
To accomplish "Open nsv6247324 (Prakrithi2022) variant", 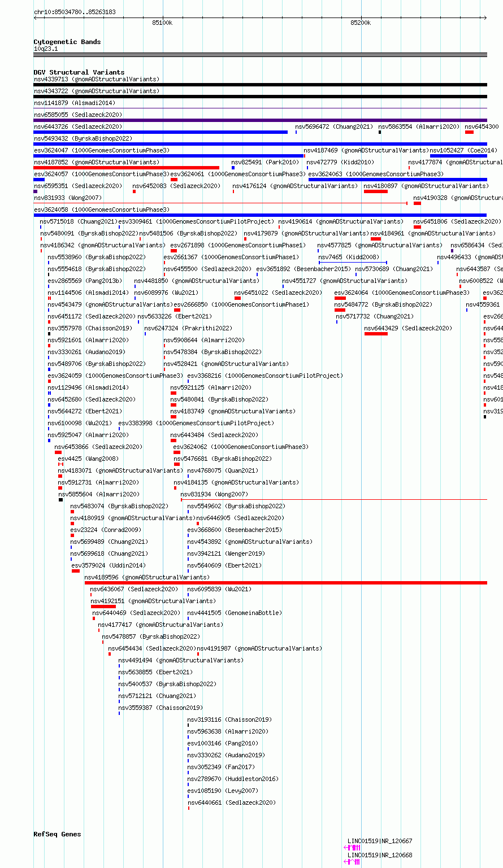I will point(189,329).
